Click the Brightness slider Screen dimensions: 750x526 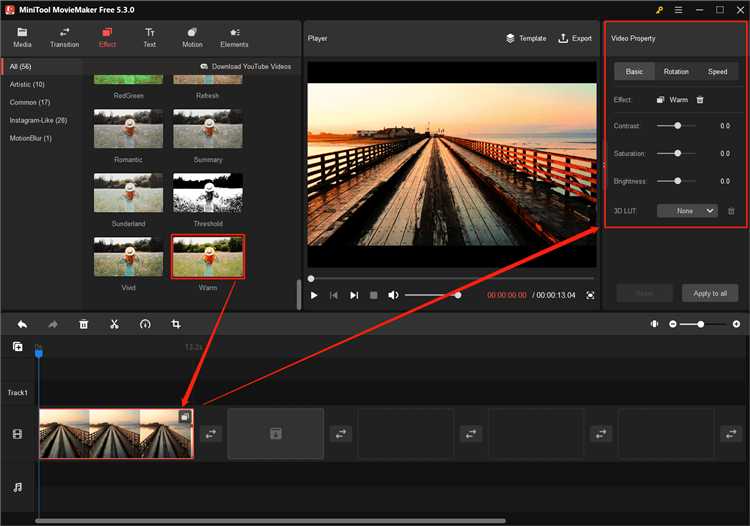(676, 181)
